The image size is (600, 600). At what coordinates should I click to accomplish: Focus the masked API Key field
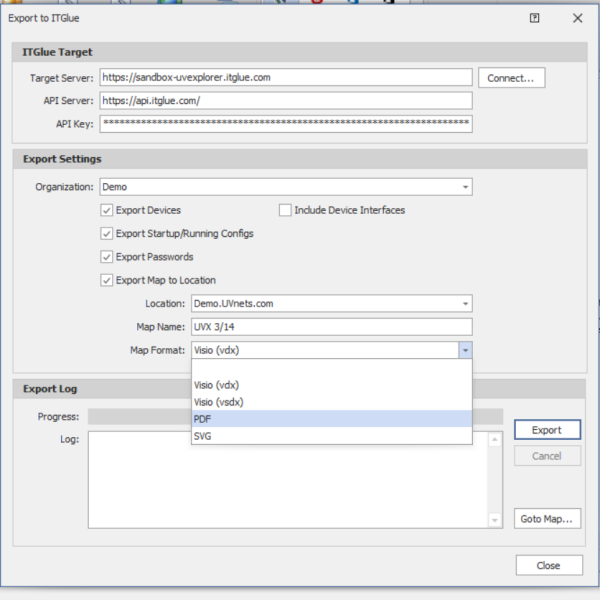[x=286, y=124]
